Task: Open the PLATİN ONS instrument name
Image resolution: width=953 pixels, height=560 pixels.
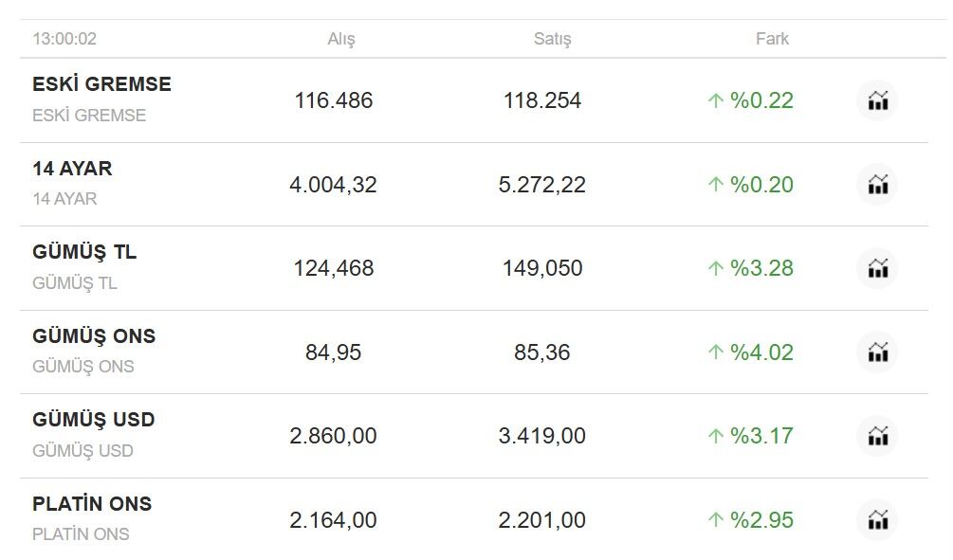Action: click(92, 503)
